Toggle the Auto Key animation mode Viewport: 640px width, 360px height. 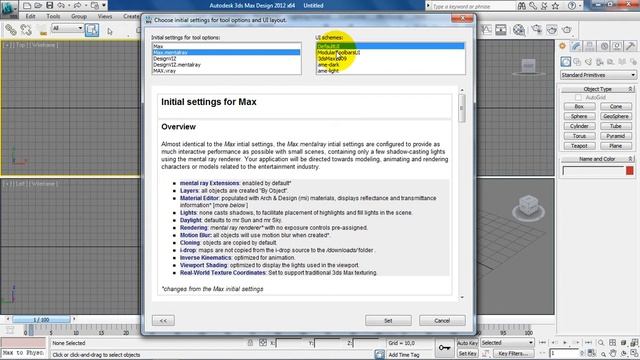pyautogui.click(x=467, y=343)
